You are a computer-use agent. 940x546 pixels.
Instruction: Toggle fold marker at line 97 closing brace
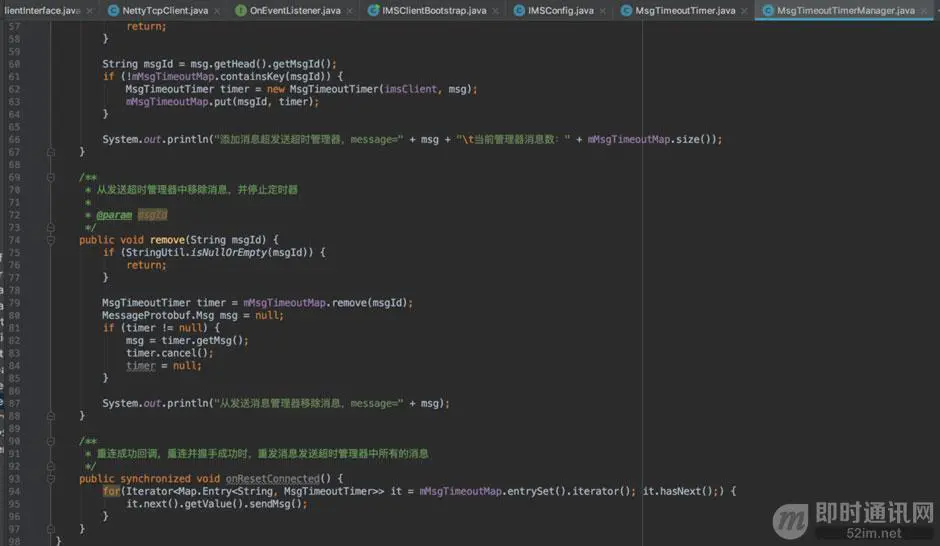click(51, 529)
